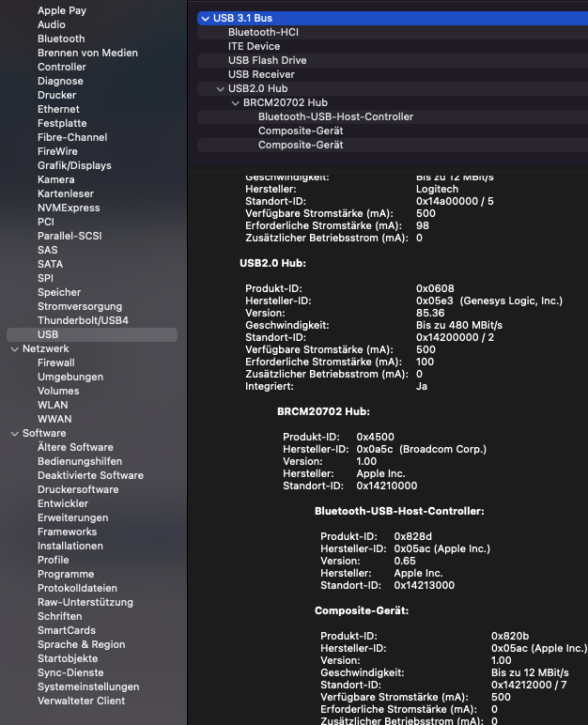Open FireWire in sidebar

[x=57, y=151]
